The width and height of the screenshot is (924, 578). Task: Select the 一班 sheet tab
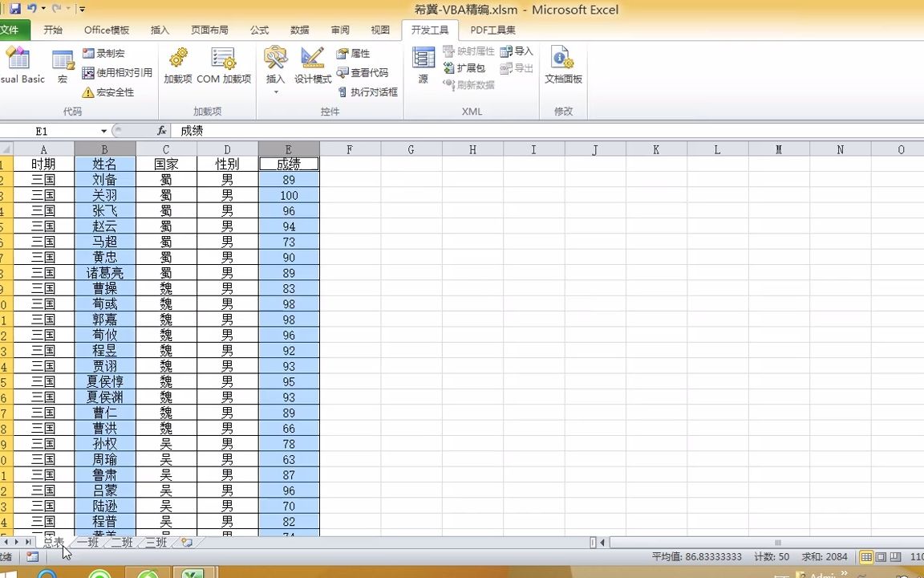tap(87, 542)
